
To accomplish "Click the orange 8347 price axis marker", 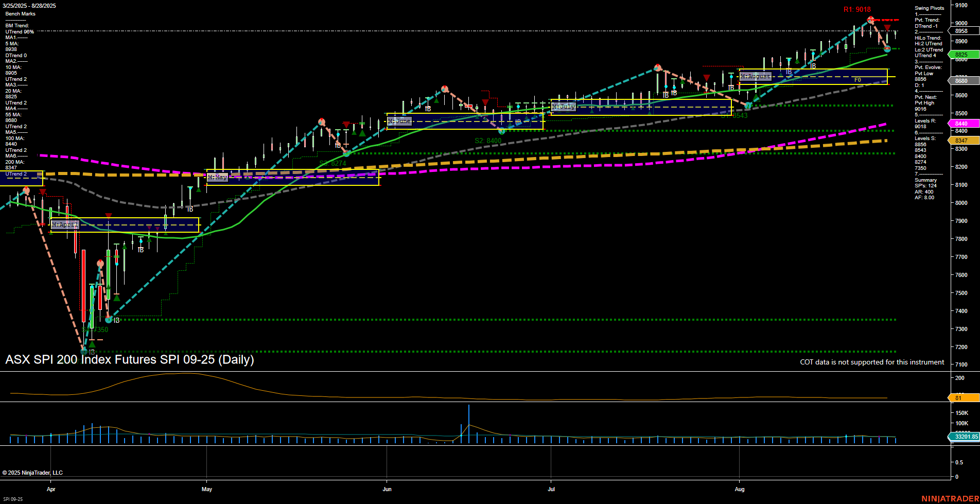I will [x=964, y=141].
